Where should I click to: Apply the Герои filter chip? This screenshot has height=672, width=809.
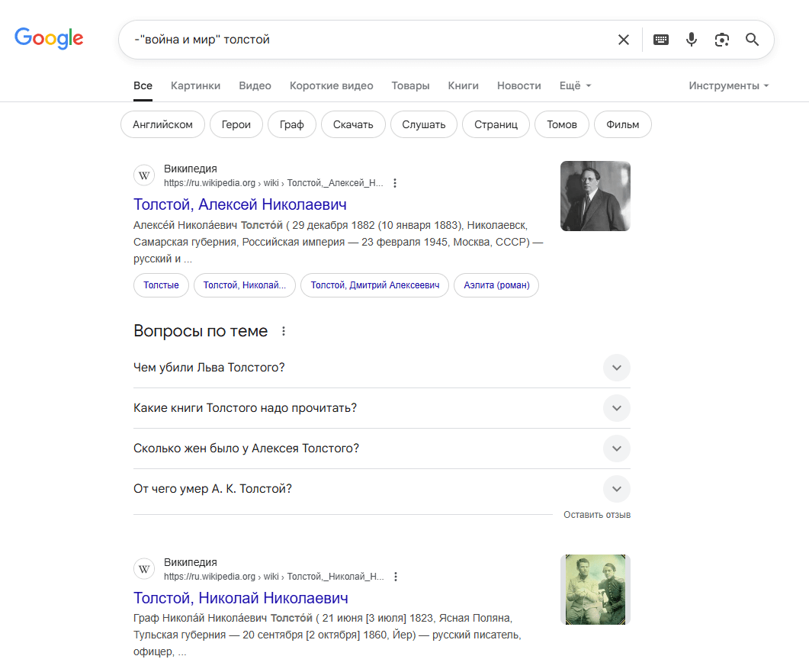click(x=236, y=124)
